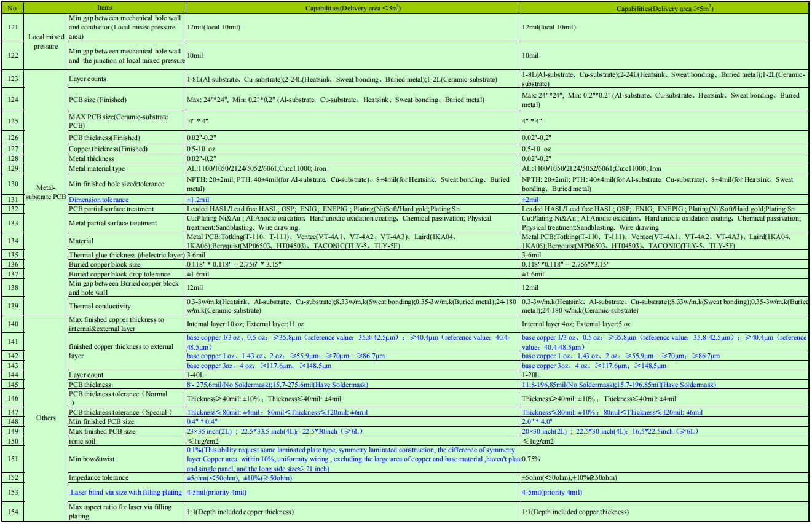Click the 'Items' column header
This screenshot has width=812, height=524.
pyautogui.click(x=105, y=8)
